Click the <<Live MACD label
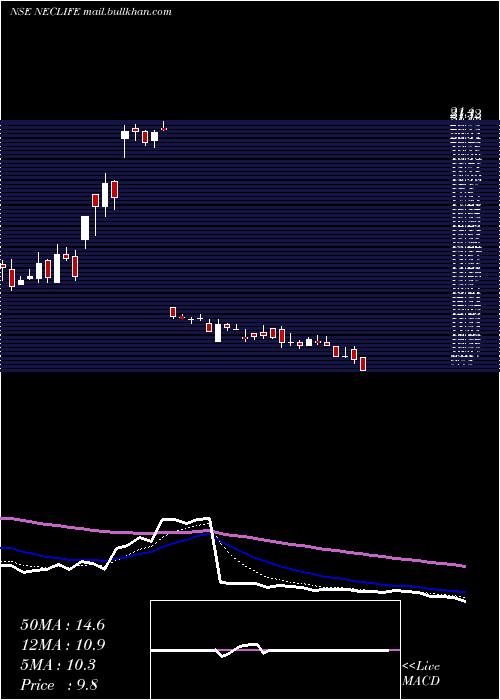 421,673
